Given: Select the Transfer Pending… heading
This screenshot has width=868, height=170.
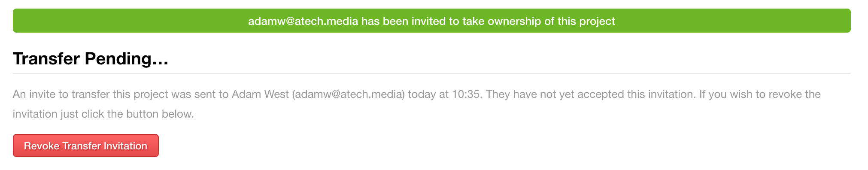Looking at the screenshot, I should coord(91,58).
